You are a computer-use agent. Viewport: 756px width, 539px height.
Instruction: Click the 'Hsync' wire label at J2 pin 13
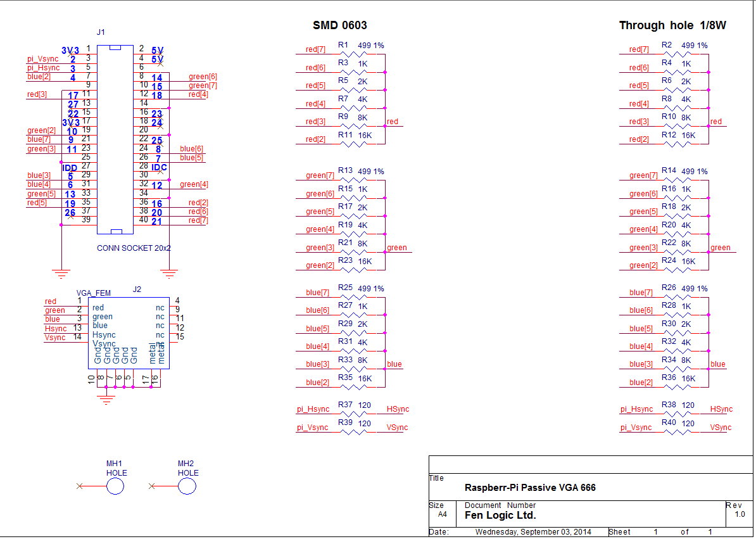[x=56, y=329]
